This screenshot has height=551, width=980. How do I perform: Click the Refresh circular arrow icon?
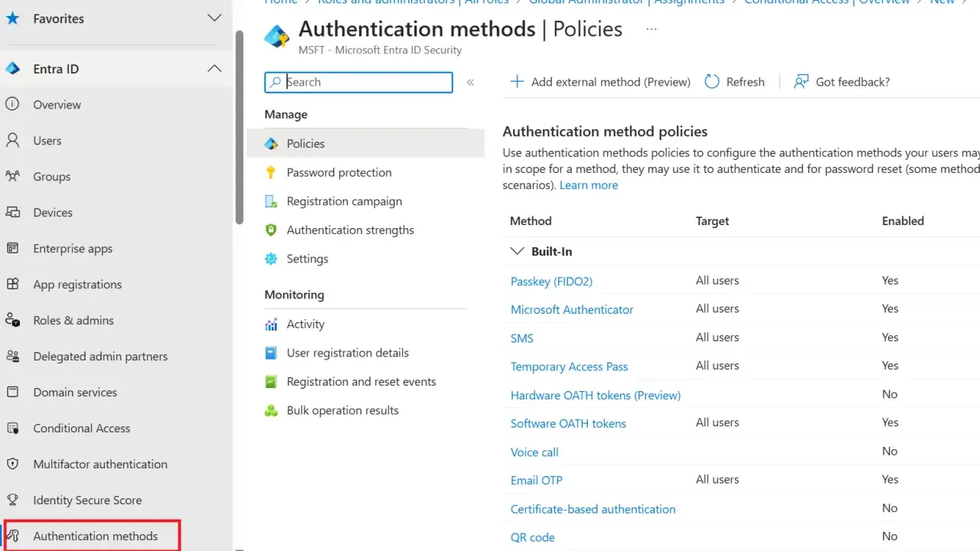712,82
